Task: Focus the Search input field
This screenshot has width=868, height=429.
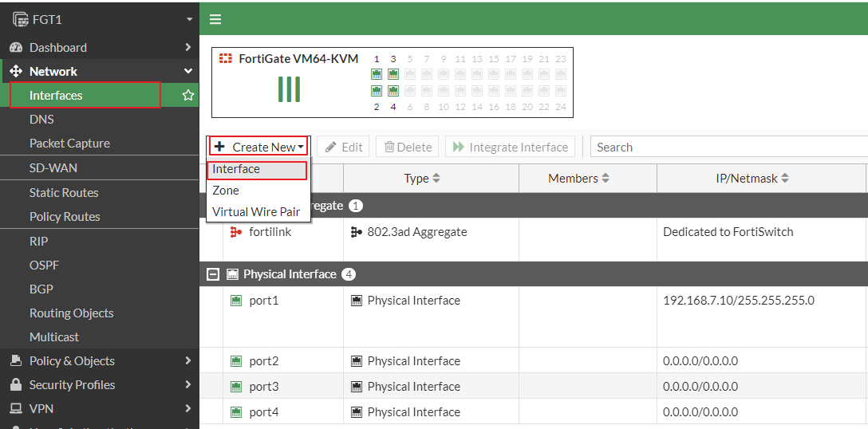Action: pyautogui.click(x=728, y=147)
